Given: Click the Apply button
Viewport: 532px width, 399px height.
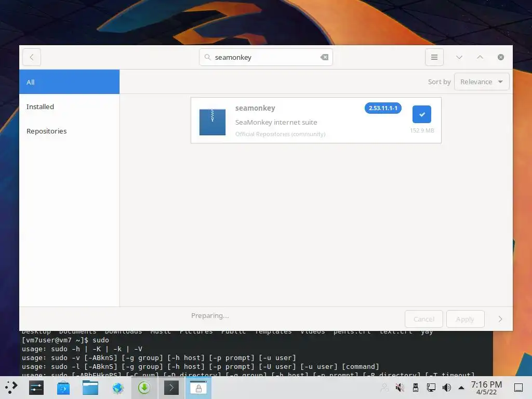Looking at the screenshot, I should [465, 319].
